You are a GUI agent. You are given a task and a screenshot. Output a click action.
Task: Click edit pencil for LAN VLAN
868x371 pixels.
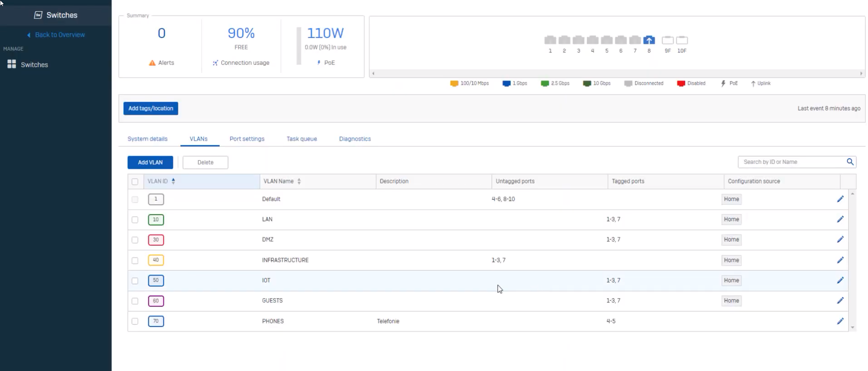click(x=840, y=219)
